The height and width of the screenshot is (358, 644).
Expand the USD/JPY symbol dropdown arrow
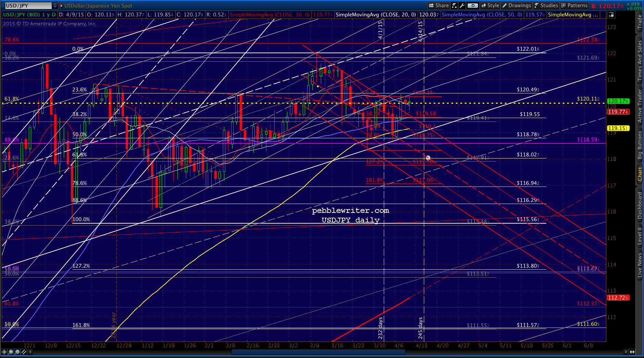tap(55, 5)
